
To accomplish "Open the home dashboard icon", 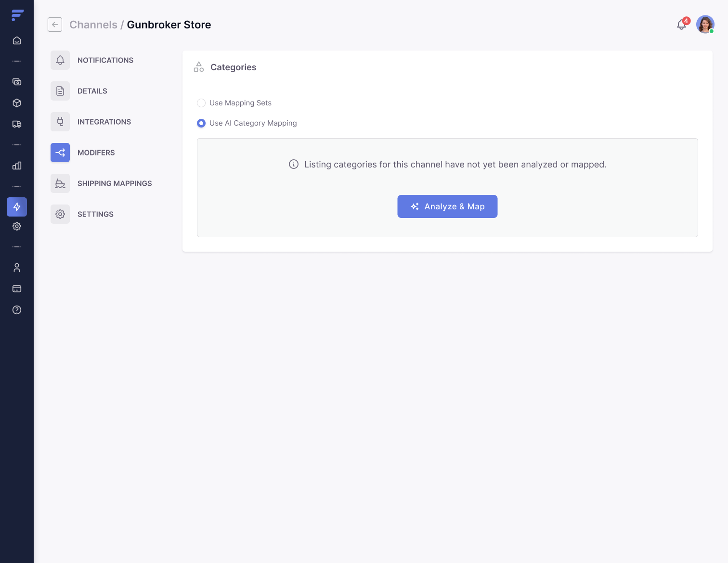I will coord(17,40).
